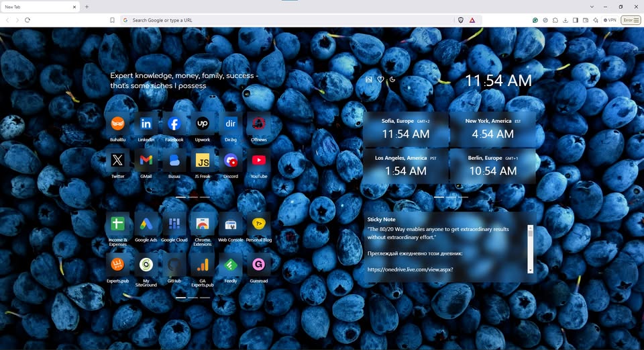The width and height of the screenshot is (644, 350).
Task: Click the Sticky Note scrollbar down arrow
Action: pyautogui.click(x=530, y=269)
